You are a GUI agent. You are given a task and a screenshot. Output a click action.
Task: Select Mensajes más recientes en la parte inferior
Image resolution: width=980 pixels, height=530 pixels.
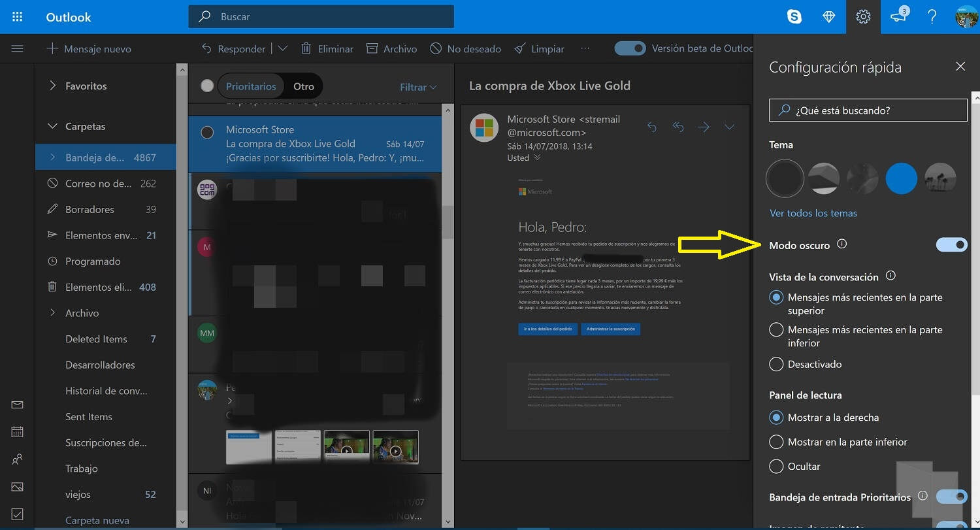tap(776, 330)
